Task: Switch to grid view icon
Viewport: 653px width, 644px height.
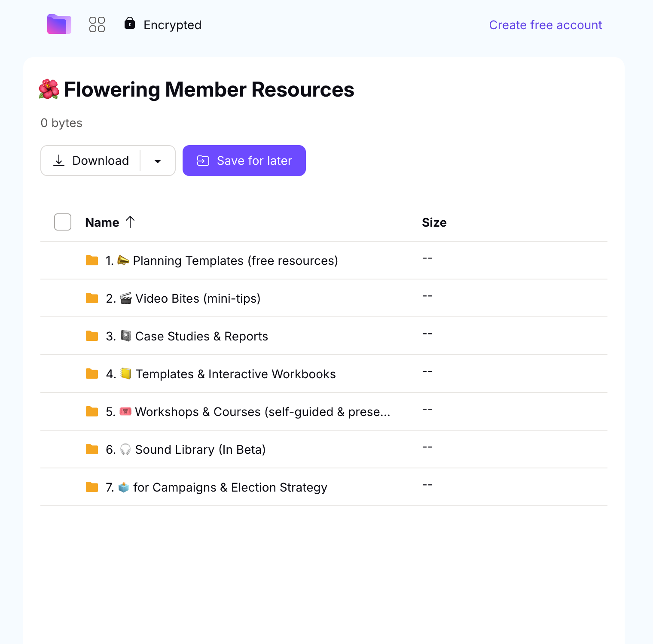Action: [x=97, y=24]
